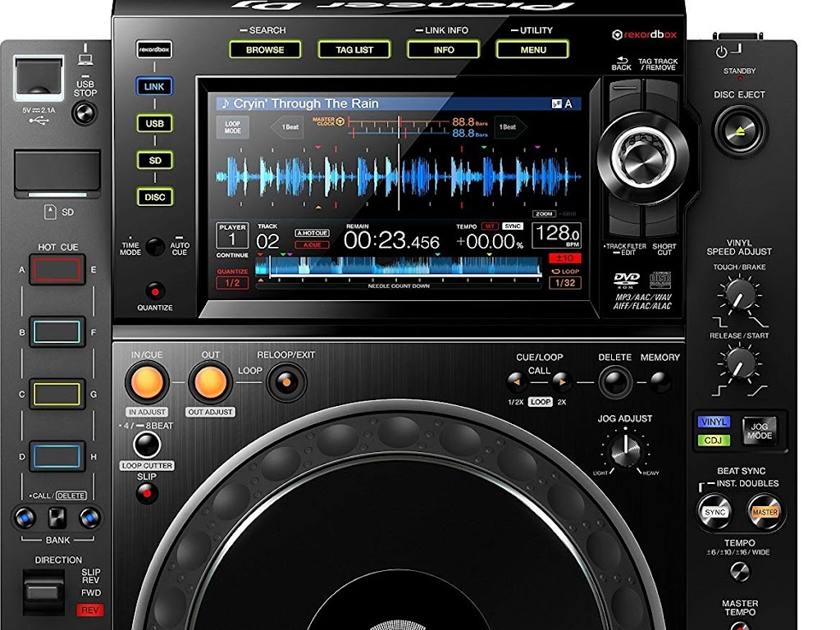Select the USB source
The image size is (840, 630).
(154, 123)
